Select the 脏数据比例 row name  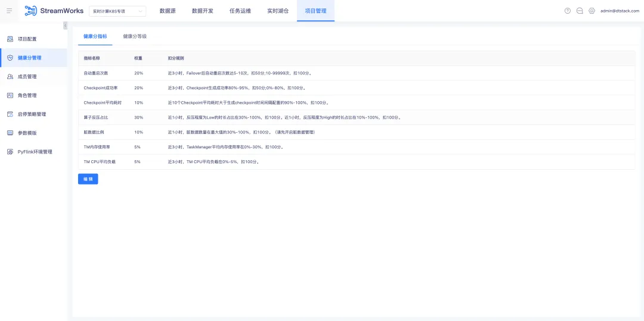point(94,132)
